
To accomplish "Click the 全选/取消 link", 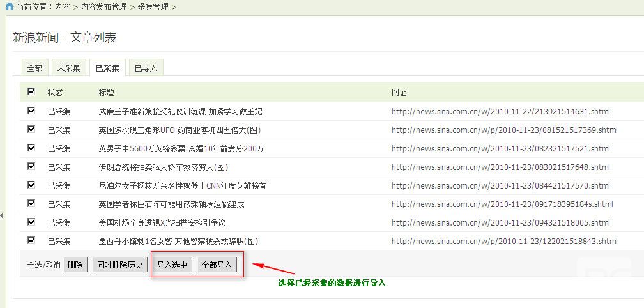I will (43, 265).
